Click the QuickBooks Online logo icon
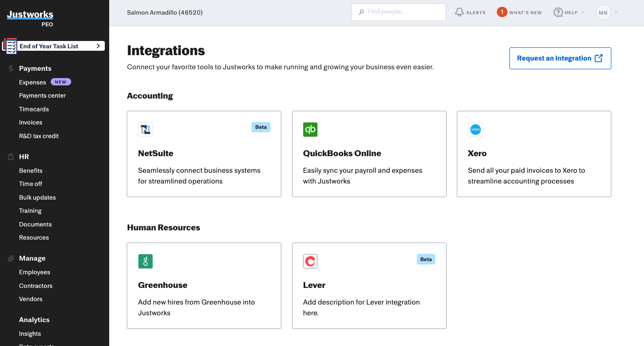The height and width of the screenshot is (346, 644). click(x=310, y=129)
